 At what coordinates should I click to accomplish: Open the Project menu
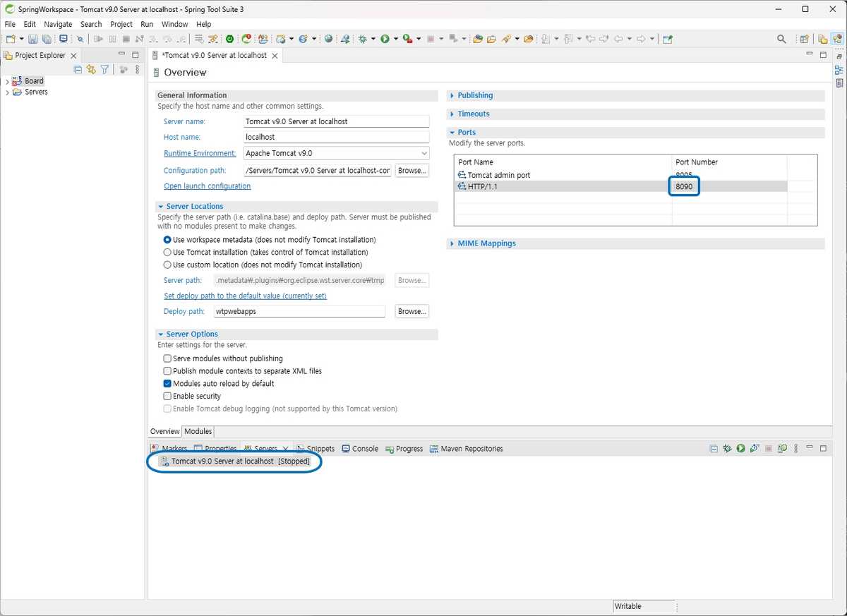click(121, 24)
